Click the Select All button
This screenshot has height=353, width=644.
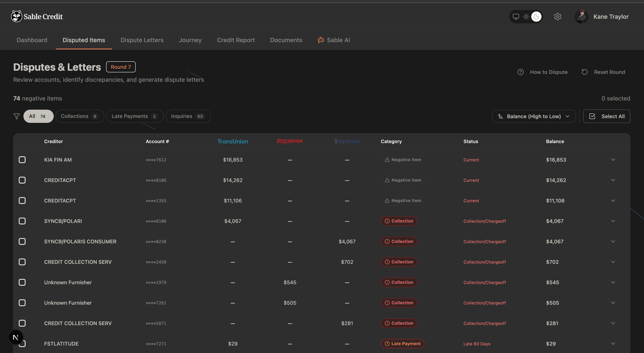(606, 116)
